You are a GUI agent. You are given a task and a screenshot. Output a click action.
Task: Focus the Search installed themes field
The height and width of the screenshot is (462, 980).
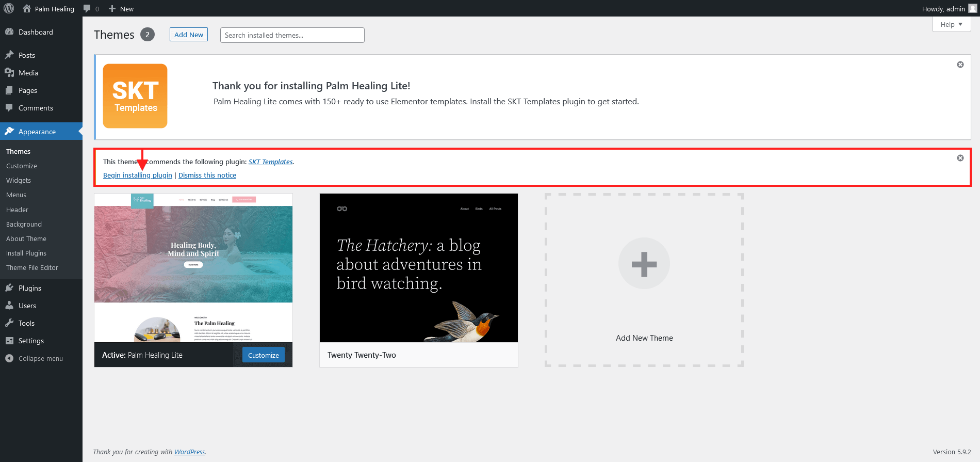(292, 35)
